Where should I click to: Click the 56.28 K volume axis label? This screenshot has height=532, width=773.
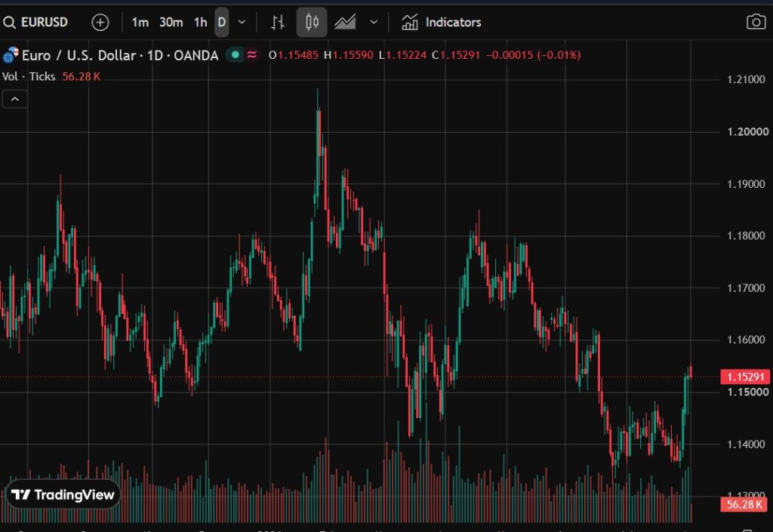click(x=744, y=504)
